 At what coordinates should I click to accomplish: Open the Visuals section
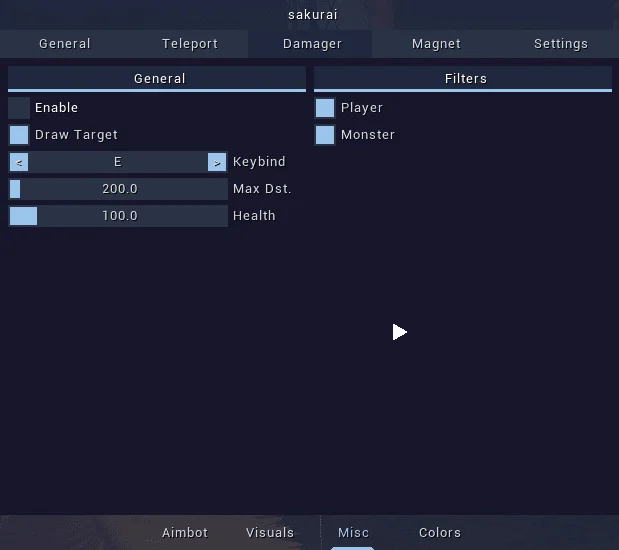click(270, 533)
